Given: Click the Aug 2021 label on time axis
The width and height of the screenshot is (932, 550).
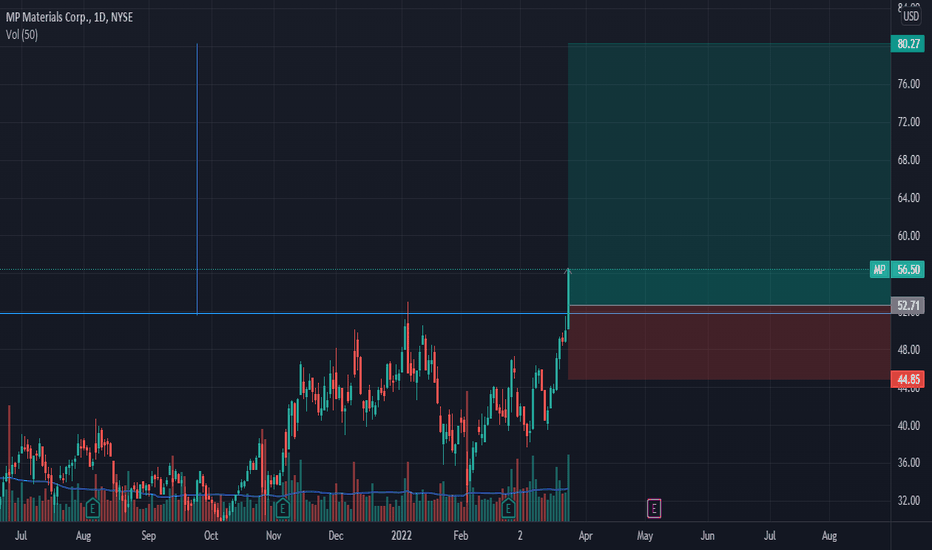Looking at the screenshot, I should [83, 536].
